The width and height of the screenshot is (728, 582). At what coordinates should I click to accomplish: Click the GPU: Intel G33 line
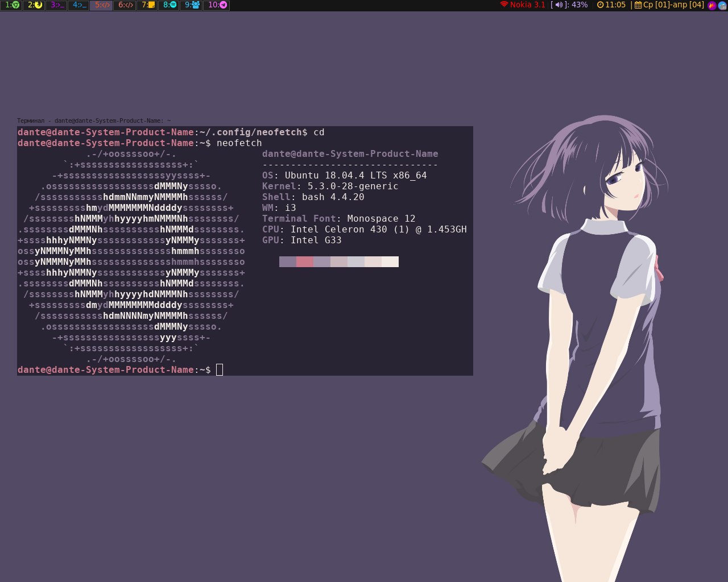pos(302,240)
